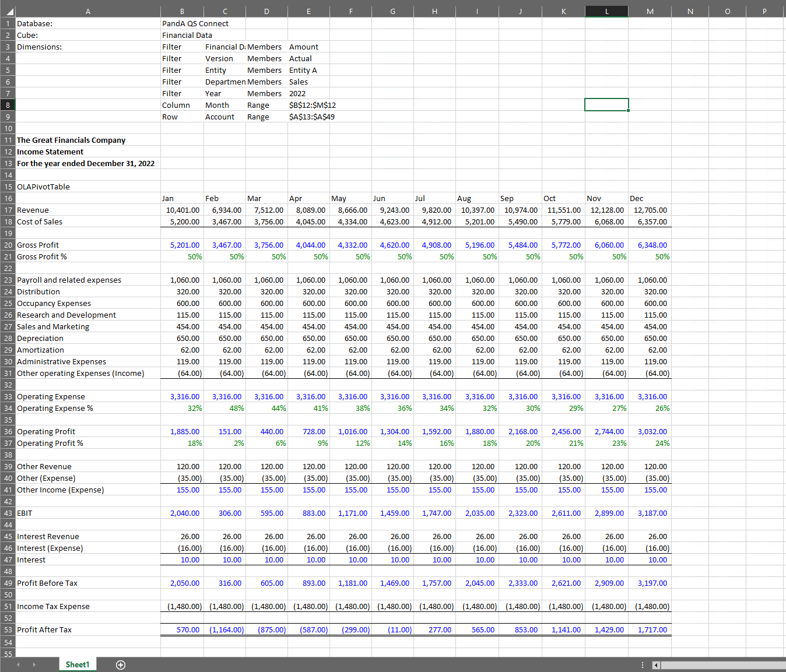Click the previous sheet navigation arrow
Screen dimensions: 786x672
[17, 665]
